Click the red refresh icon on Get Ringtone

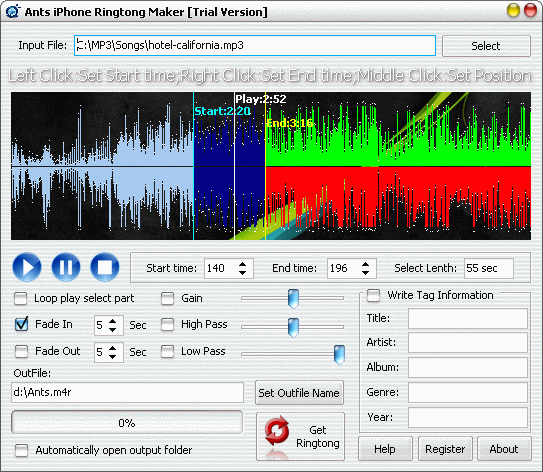[x=277, y=431]
